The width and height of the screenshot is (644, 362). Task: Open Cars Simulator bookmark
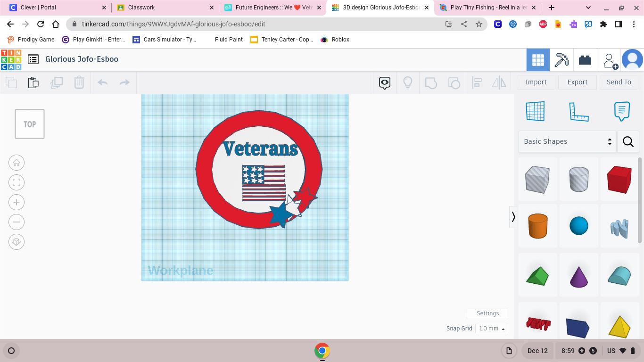coord(165,40)
